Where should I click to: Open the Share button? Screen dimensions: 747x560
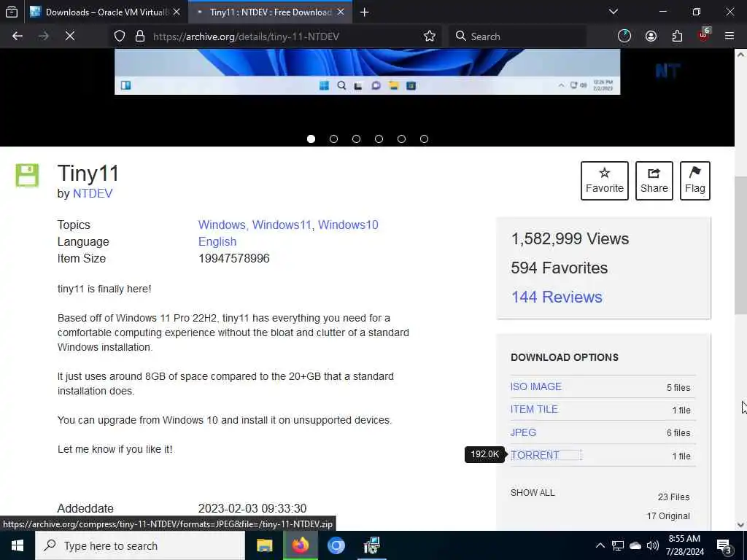[x=654, y=181]
